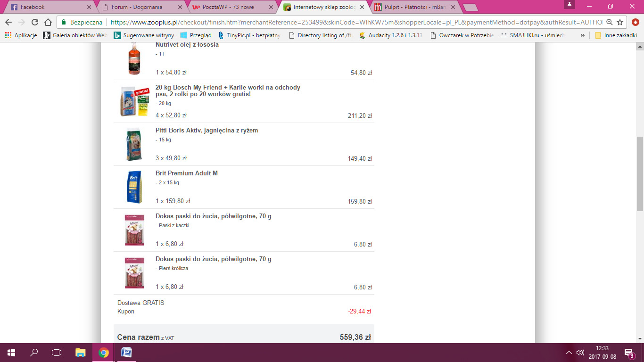The width and height of the screenshot is (644, 362).
Task: Click the browser forward arrow
Action: [x=22, y=22]
